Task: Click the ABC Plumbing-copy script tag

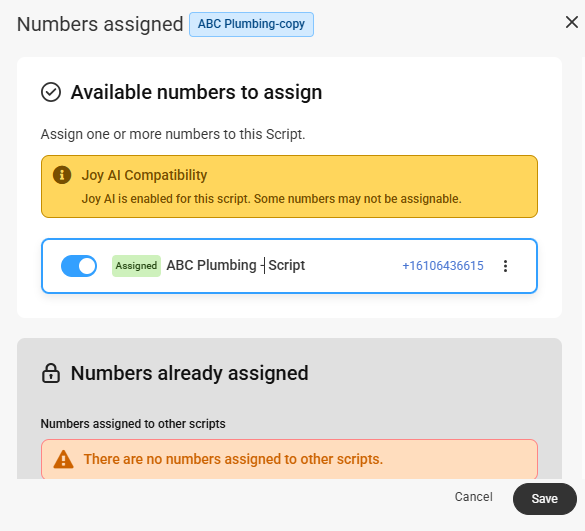Action: 251,24
